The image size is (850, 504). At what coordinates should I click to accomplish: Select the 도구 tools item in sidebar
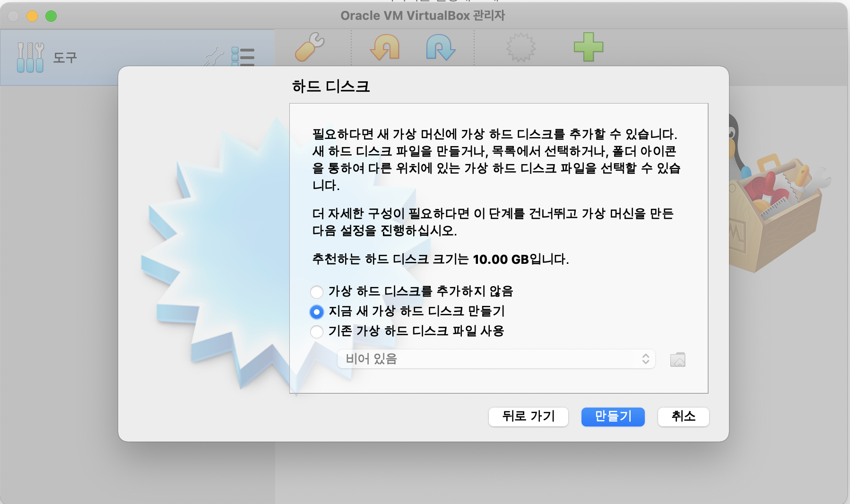pos(137,57)
